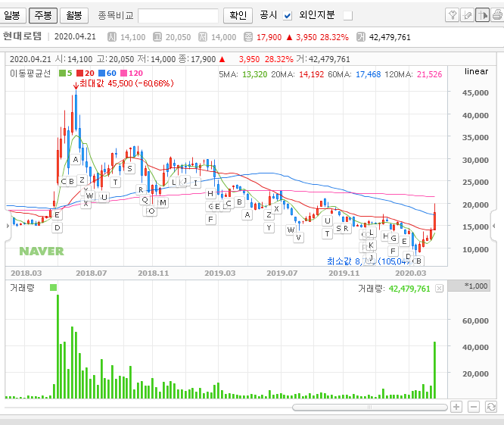The width and height of the screenshot is (504, 425).
Task: Open disclosure marker Z near 2019.06
Action: pos(269,215)
